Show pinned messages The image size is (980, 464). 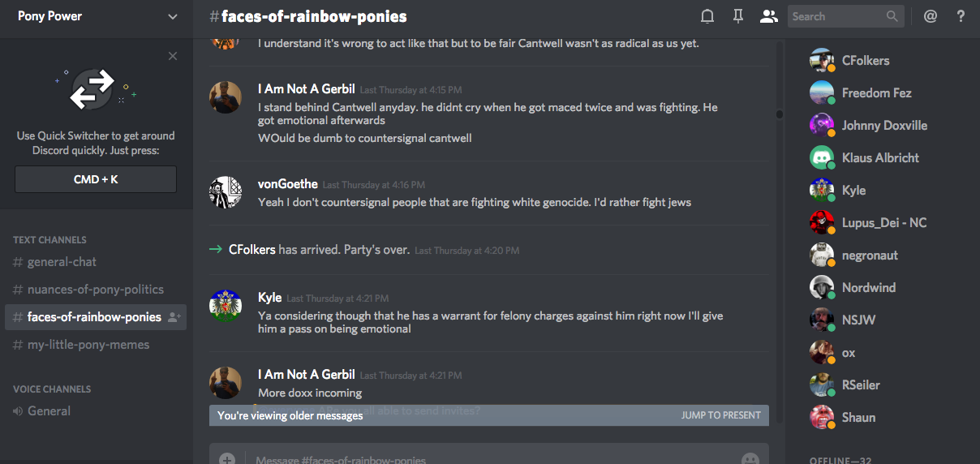[737, 16]
